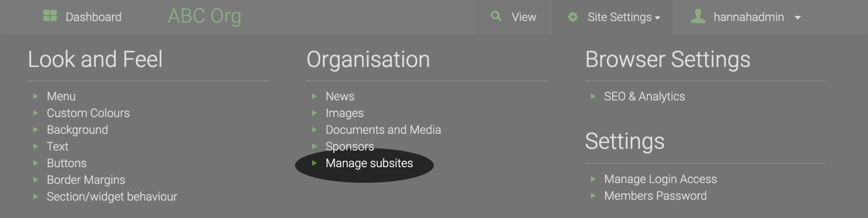Screen dimensions: 868x218
Task: Click the Dashboard grid icon
Action: pyautogui.click(x=50, y=16)
